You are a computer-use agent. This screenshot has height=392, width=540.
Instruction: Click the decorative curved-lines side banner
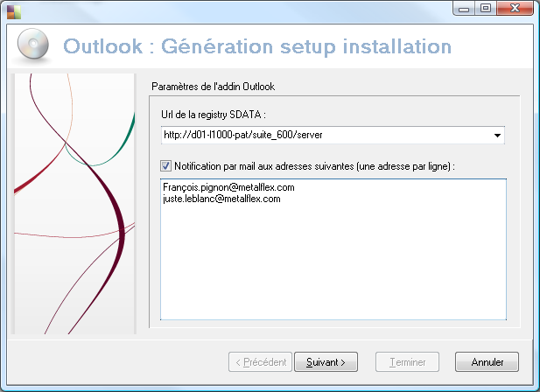coord(74,203)
